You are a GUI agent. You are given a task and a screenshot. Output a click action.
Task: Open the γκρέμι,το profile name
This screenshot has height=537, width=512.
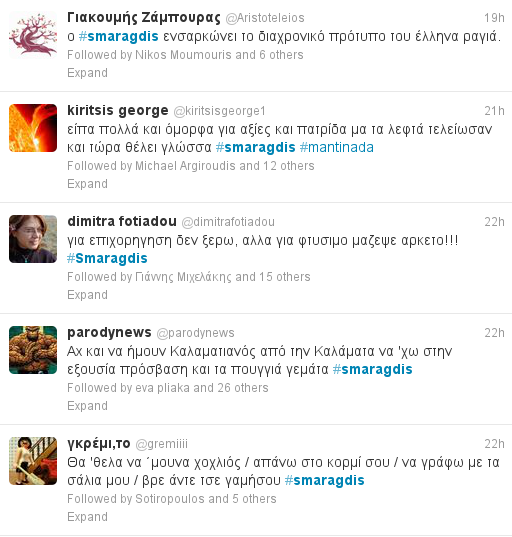(99, 444)
